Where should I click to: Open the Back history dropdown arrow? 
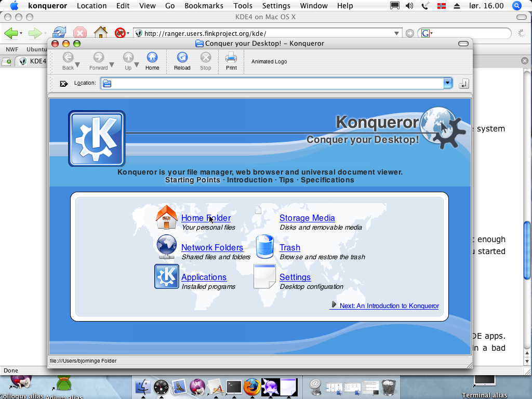pyautogui.click(x=78, y=64)
